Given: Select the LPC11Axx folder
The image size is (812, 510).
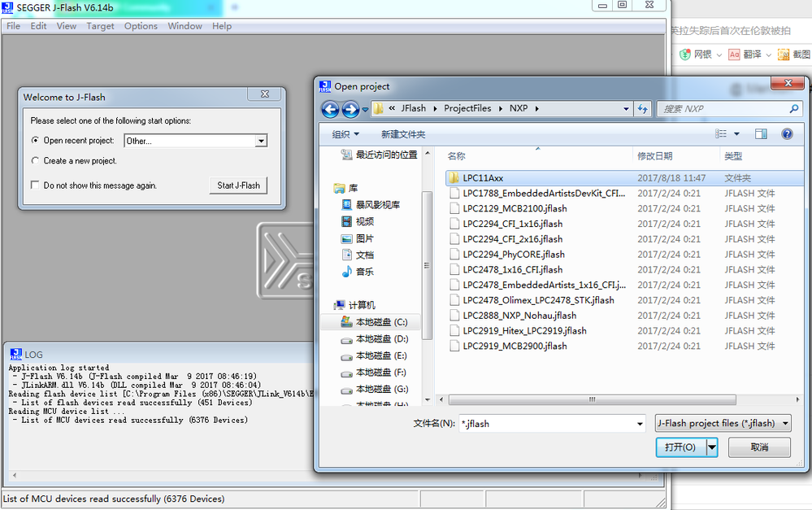Looking at the screenshot, I should point(624,178).
